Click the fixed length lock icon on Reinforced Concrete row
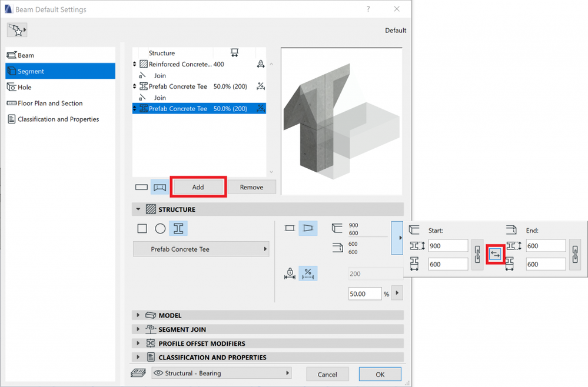Screen dimensions: 588x387 (261, 64)
